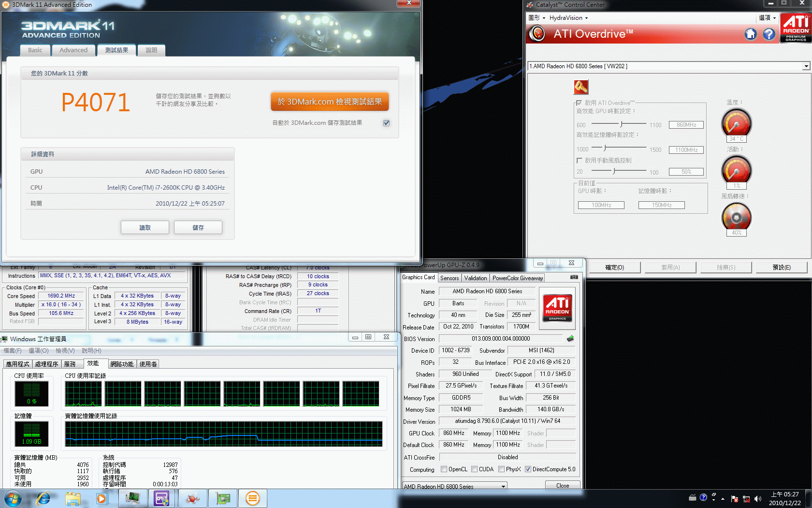Click the CPU-Z icon in the taskbar
This screenshot has width=812, height=508.
click(161, 498)
